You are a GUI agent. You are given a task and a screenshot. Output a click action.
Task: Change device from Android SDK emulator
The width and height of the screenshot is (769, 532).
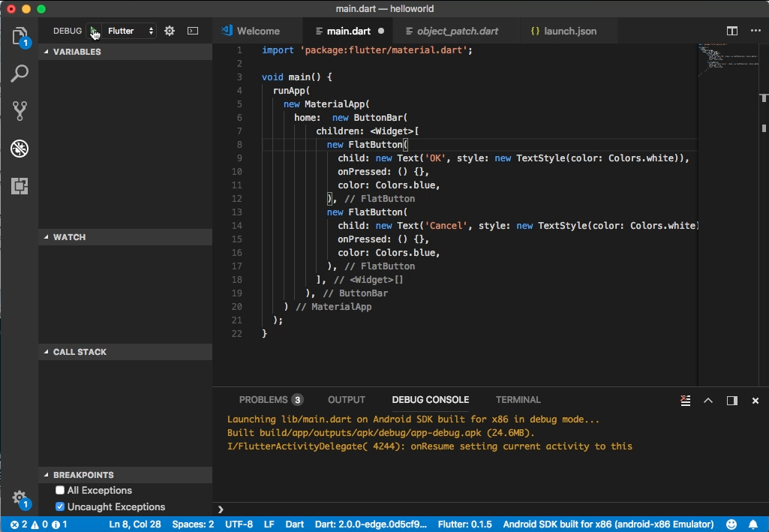608,524
